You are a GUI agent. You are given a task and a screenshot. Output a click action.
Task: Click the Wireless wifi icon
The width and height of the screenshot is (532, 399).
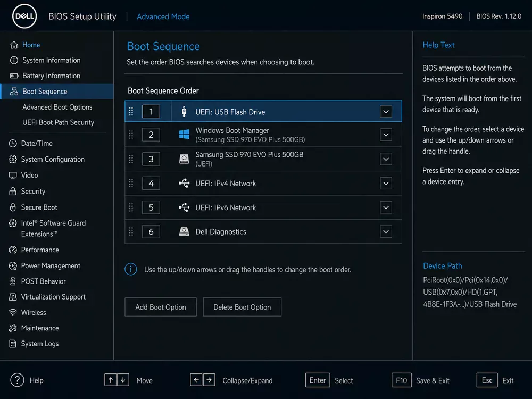[x=13, y=312]
